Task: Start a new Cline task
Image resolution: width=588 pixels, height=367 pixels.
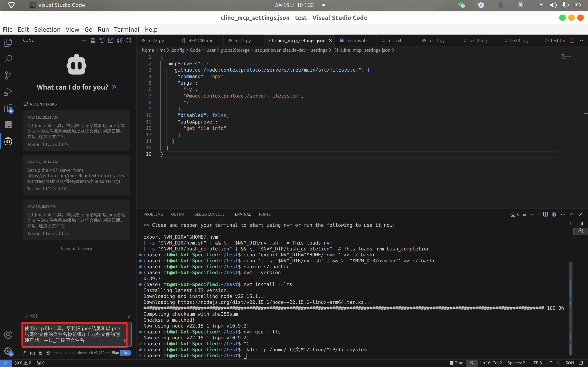Action: tap(84, 40)
